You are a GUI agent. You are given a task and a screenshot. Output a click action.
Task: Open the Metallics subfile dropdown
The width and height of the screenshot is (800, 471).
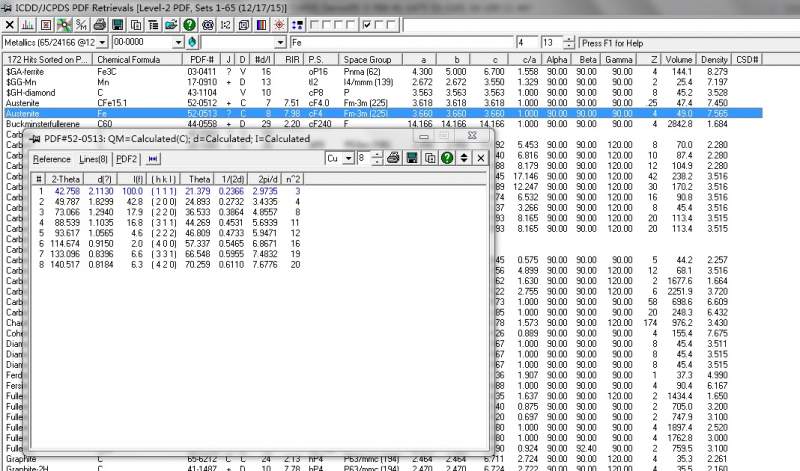click(x=102, y=43)
